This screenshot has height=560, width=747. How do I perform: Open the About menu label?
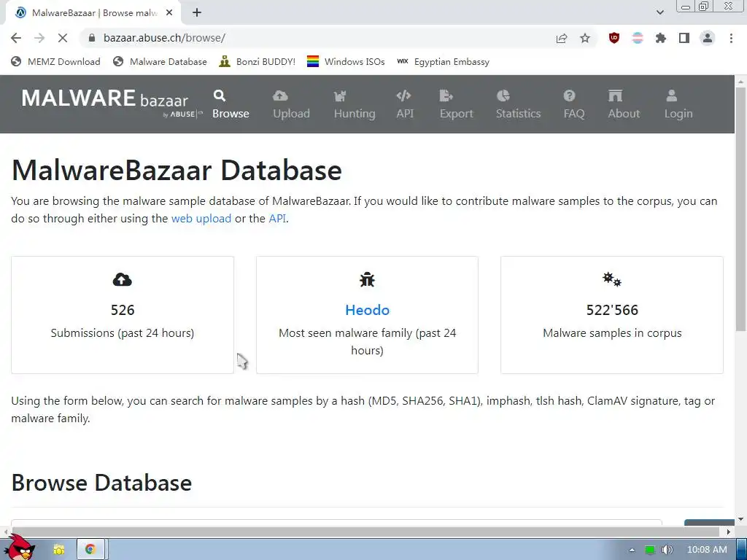(x=624, y=113)
